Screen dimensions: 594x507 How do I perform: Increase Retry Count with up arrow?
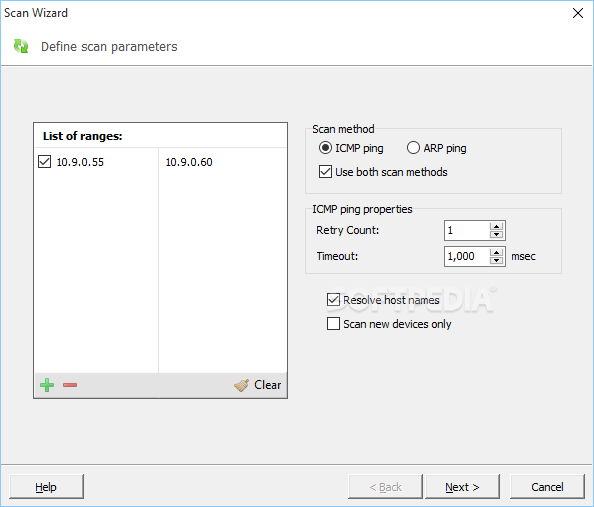(496, 226)
